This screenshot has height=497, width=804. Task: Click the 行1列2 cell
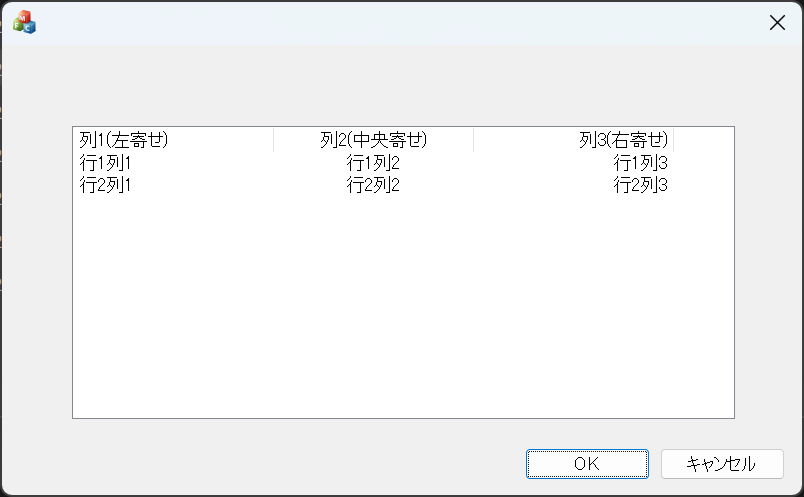(x=373, y=162)
